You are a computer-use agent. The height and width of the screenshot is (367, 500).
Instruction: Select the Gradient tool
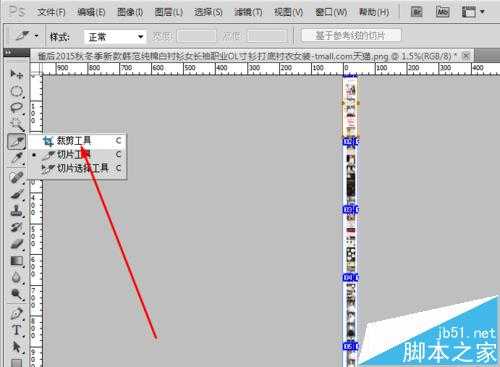point(16,260)
